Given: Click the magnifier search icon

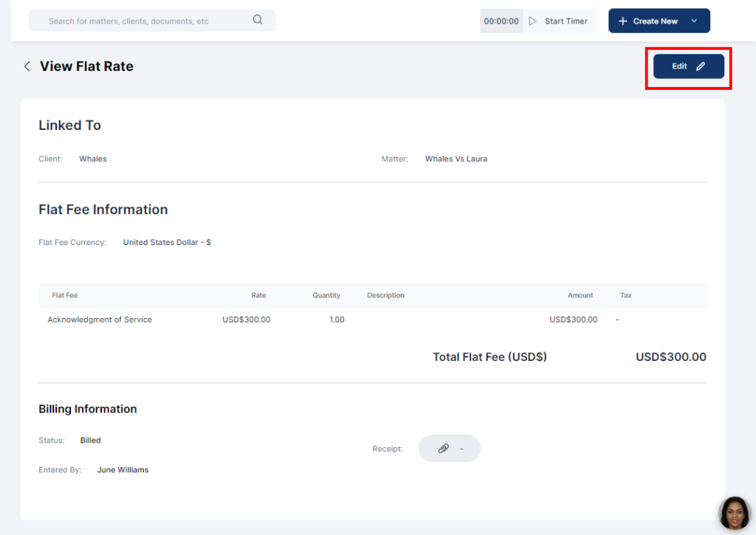Looking at the screenshot, I should click(x=257, y=20).
